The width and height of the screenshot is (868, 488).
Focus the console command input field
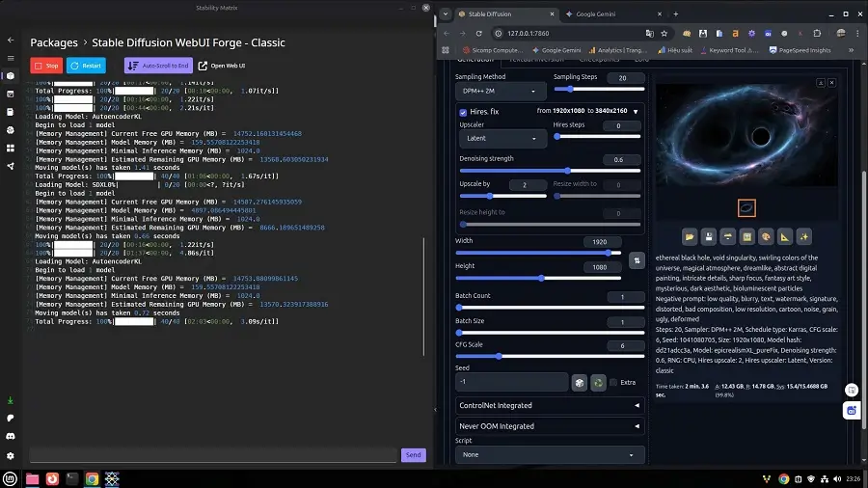(x=214, y=455)
